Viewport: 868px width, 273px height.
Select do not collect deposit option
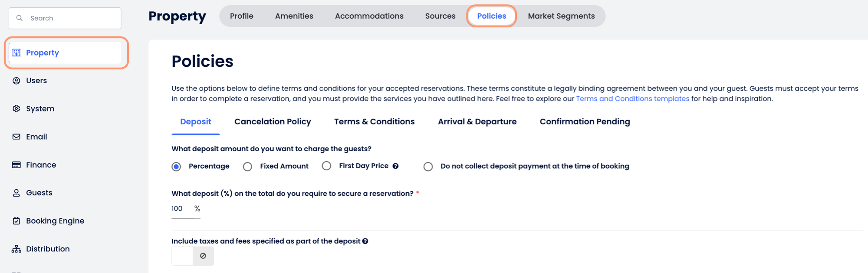coord(428,167)
